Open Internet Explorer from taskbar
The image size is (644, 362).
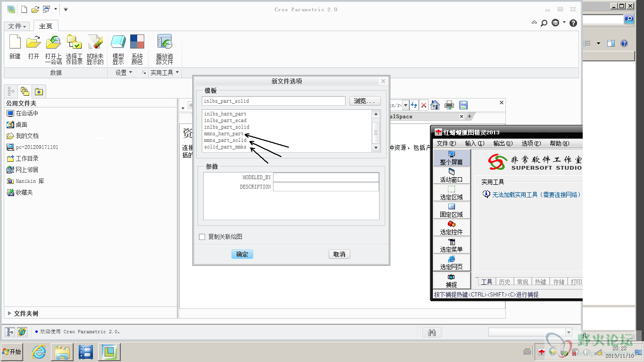pyautogui.click(x=39, y=352)
